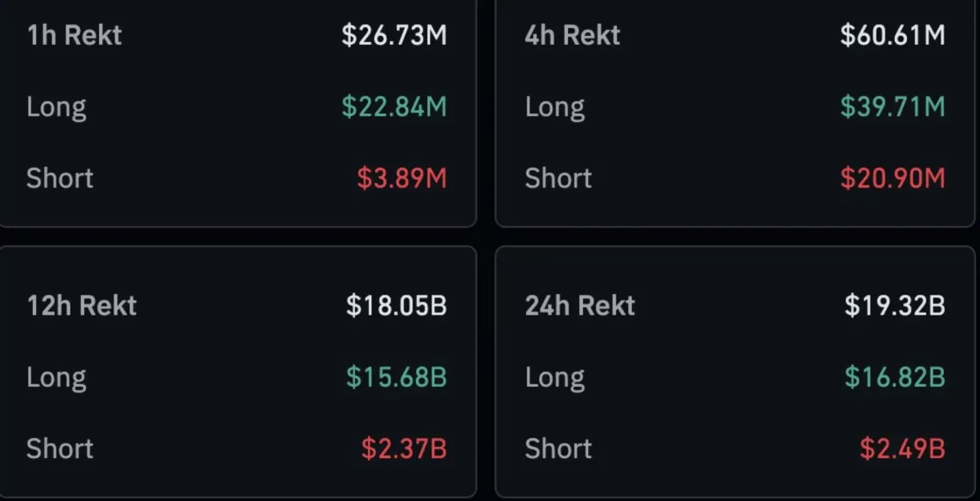Select the 12h Short value $2.37B
980x501 pixels.
[403, 448]
